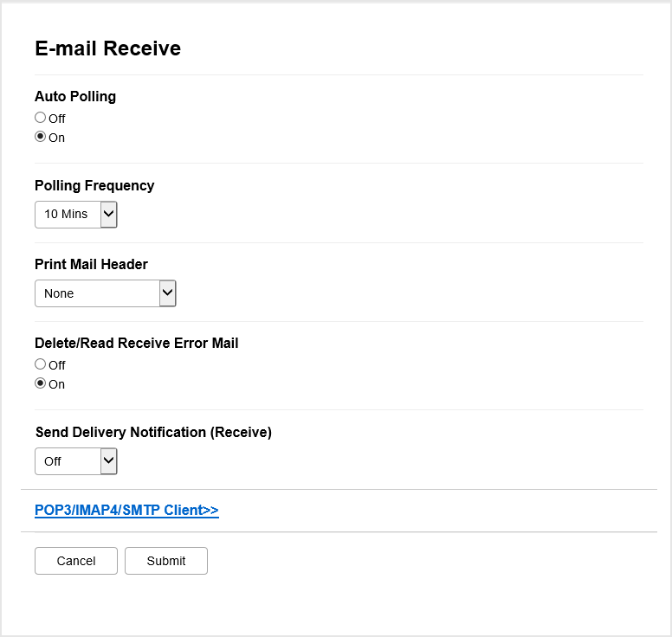Click the Polling Frequency section heading
Screen dimensions: 672x637
(94, 185)
